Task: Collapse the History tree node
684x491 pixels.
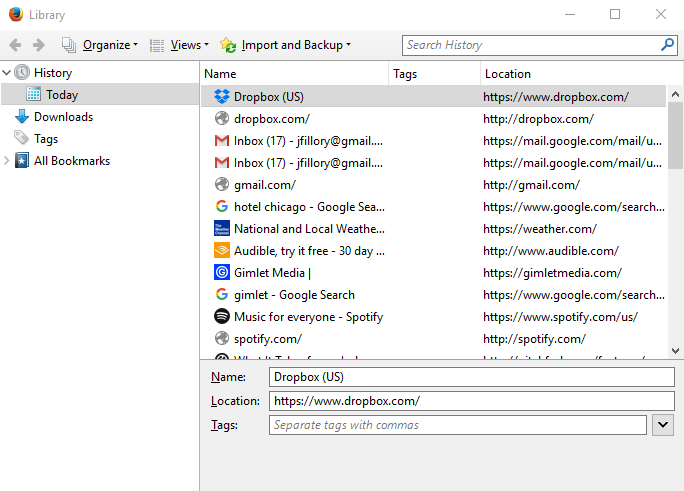Action: click(x=8, y=73)
